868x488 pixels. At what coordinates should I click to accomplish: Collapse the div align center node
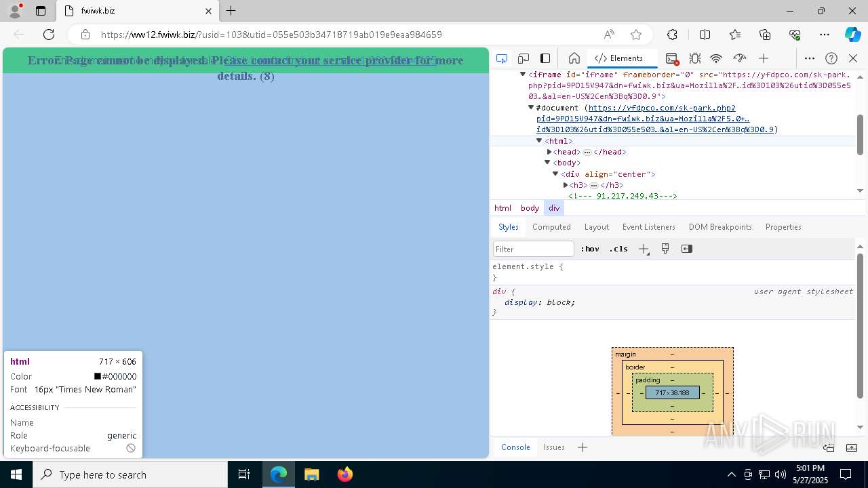[x=555, y=174]
